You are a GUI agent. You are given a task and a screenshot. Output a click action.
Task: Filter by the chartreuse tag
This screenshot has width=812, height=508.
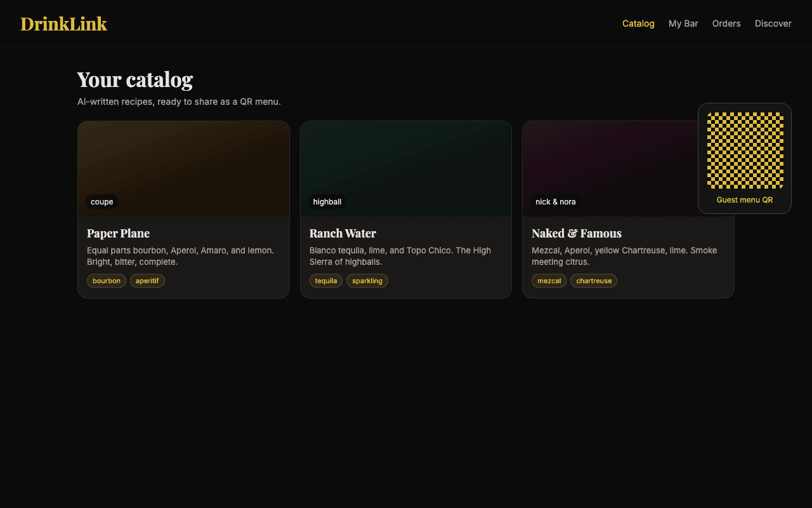pos(594,281)
